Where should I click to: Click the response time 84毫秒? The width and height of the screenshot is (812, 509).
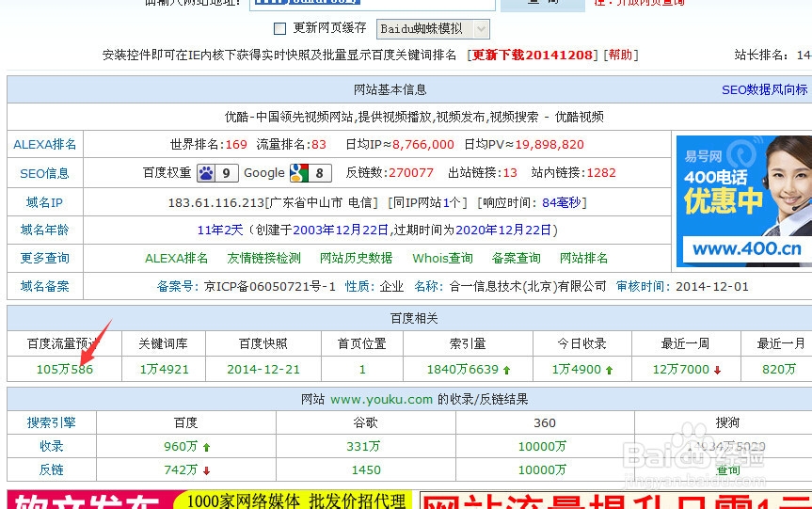tap(562, 202)
